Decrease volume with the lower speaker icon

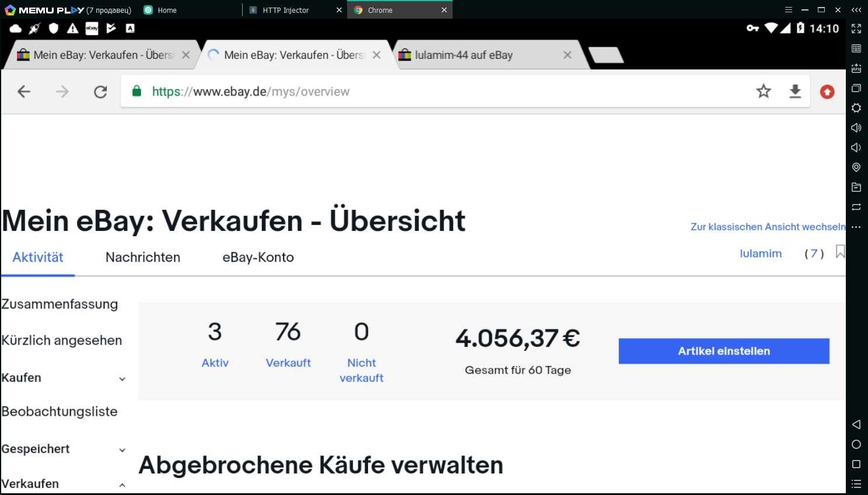point(856,148)
